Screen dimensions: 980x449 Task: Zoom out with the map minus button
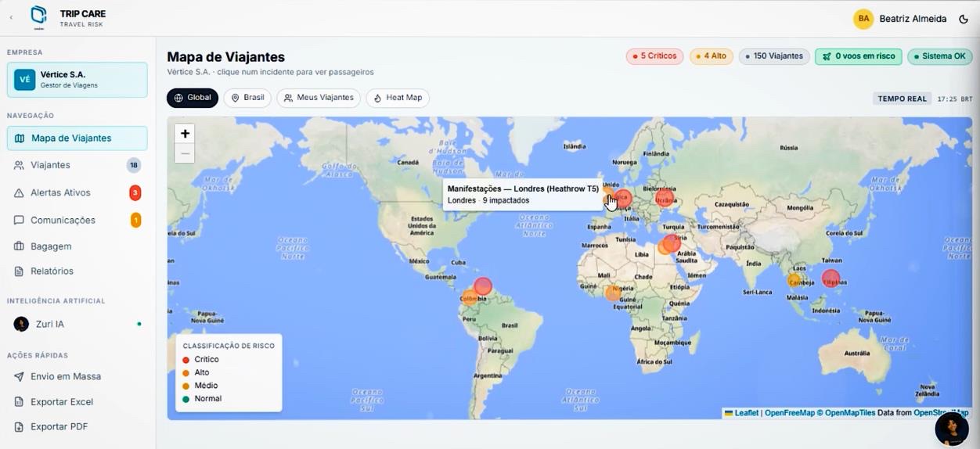coord(185,153)
